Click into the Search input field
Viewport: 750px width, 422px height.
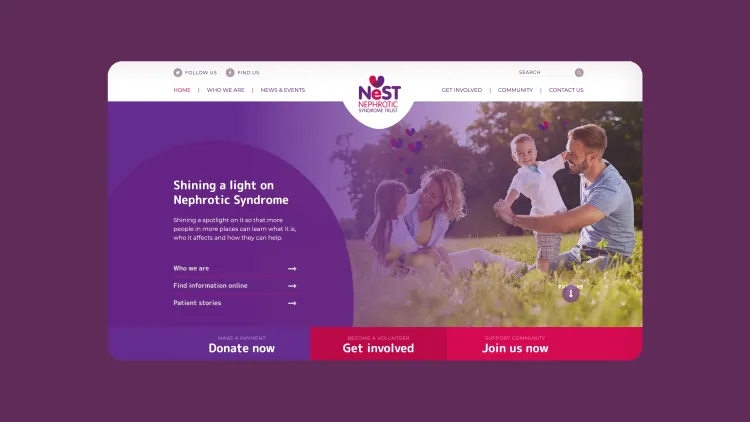tap(545, 73)
